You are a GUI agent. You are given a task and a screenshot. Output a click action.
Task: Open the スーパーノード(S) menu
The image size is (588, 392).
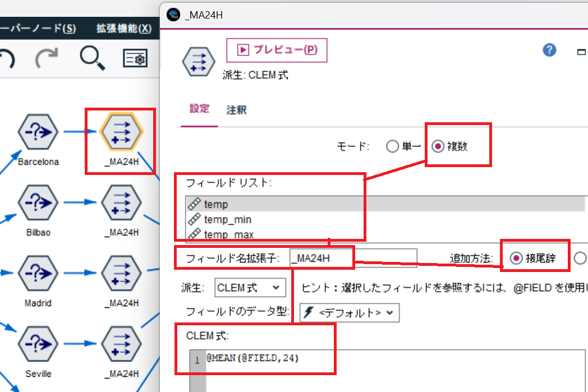38,29
